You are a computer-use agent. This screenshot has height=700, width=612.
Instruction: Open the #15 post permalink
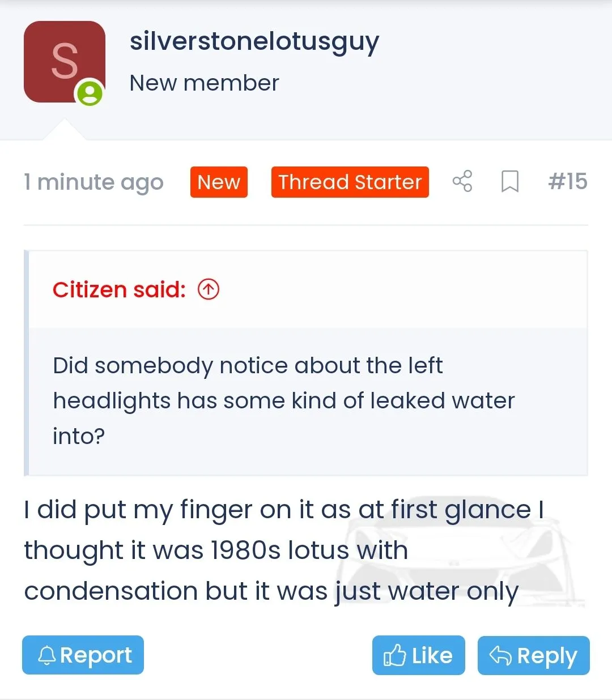click(x=568, y=182)
